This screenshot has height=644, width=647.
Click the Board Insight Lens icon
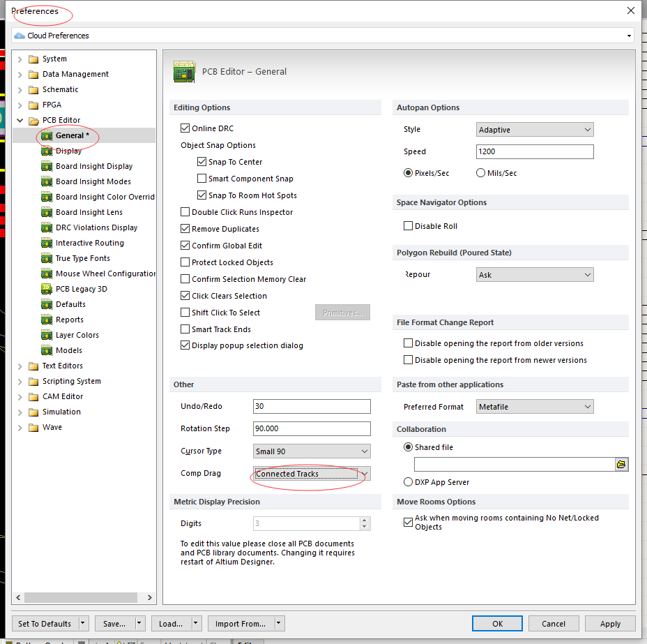(x=47, y=212)
